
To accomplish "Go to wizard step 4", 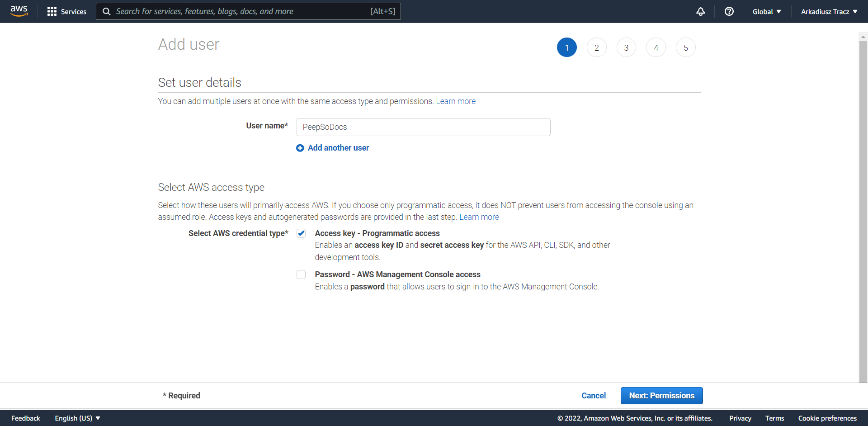I will [x=656, y=47].
